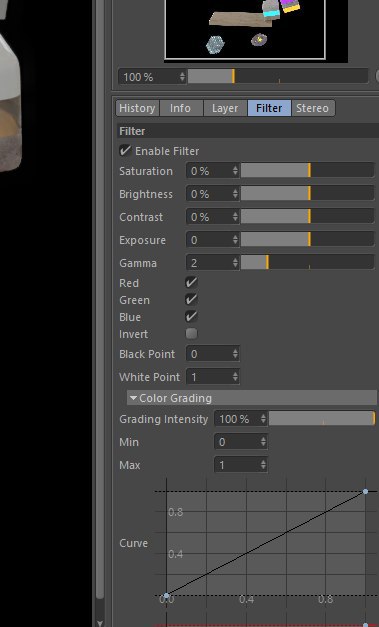Click the Exposure value field
Image resolution: width=379 pixels, height=627 pixels.
(213, 240)
